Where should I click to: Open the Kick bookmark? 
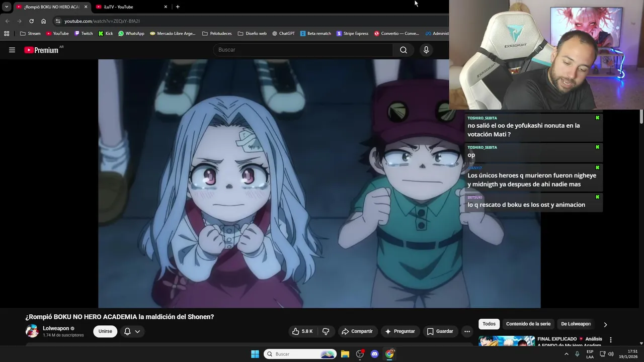coord(106,34)
